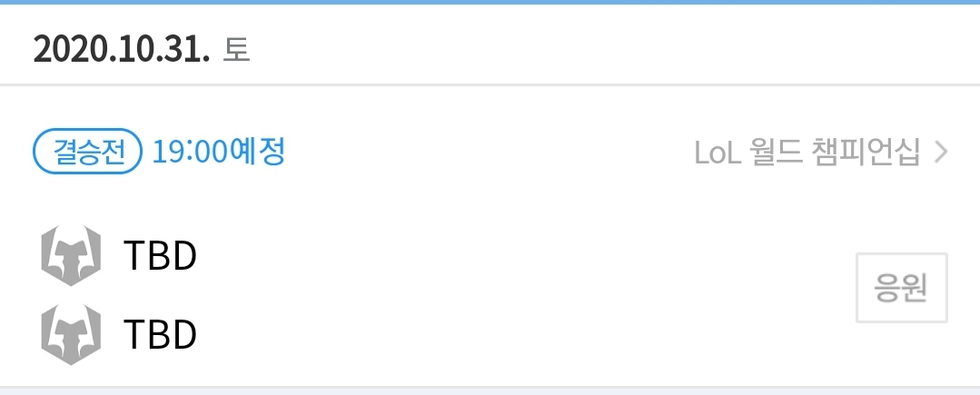Click the bottom TBD team logo
The width and height of the screenshot is (980, 395).
coord(71,334)
